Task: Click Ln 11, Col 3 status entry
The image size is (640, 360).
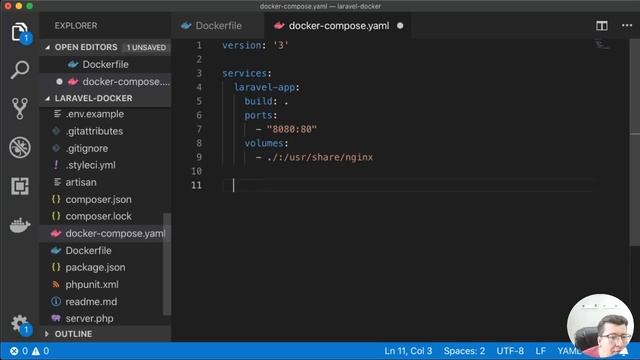Action: (408, 351)
